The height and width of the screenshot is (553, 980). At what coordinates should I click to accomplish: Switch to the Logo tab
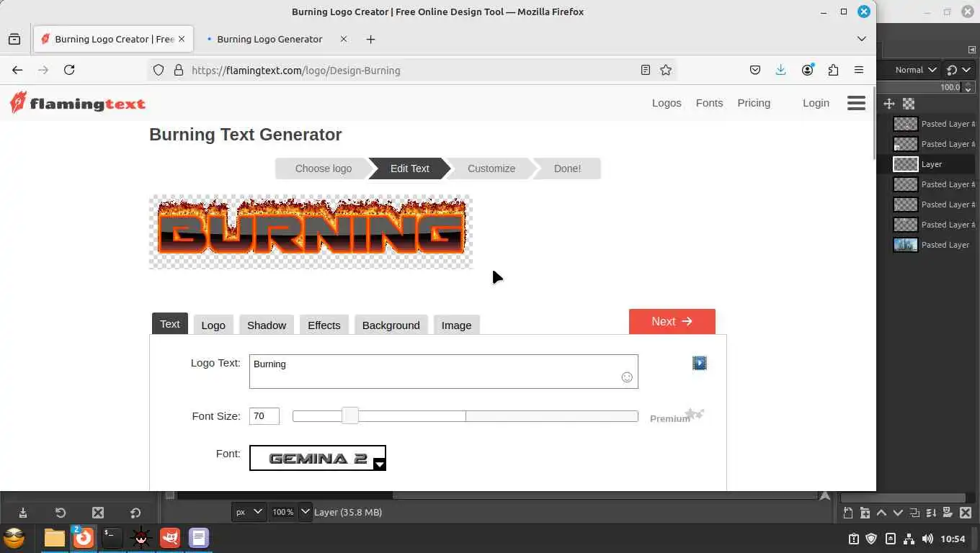coord(213,325)
